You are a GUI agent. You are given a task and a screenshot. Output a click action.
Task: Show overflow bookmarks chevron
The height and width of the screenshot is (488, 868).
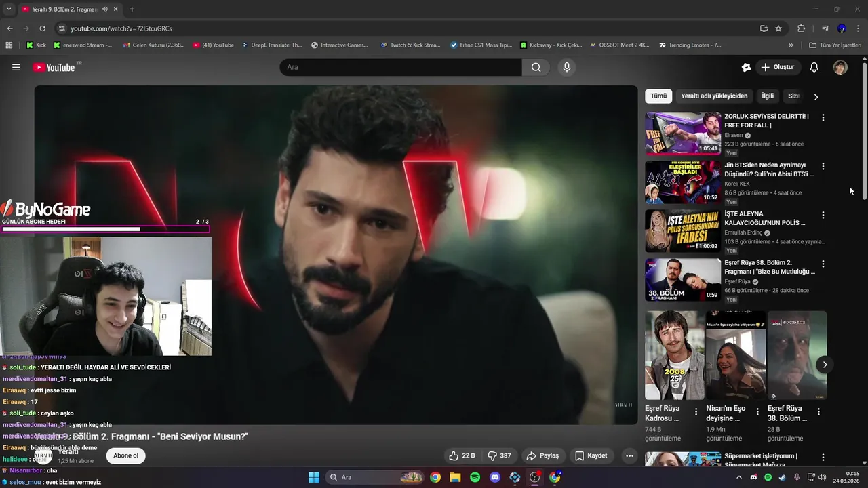pyautogui.click(x=791, y=45)
